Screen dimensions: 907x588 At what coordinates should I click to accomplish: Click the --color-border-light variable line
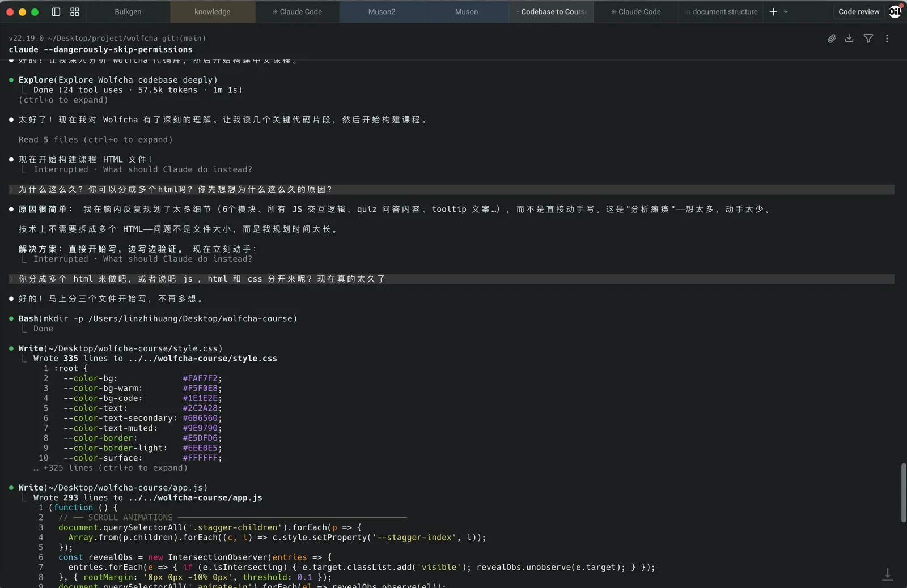tap(143, 448)
